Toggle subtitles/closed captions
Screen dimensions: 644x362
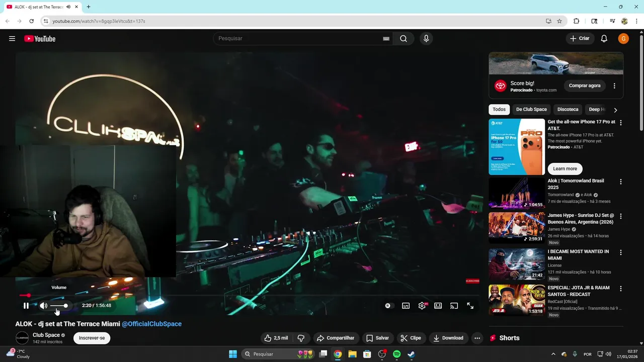coord(406,306)
